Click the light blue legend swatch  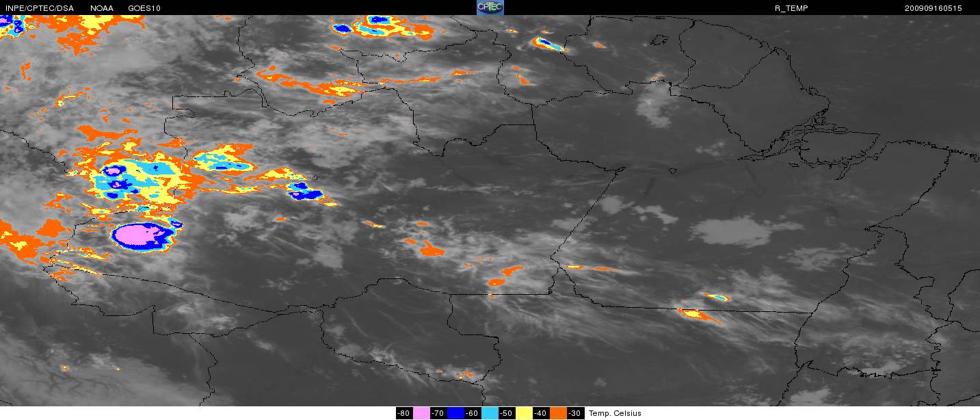pyautogui.click(x=490, y=413)
